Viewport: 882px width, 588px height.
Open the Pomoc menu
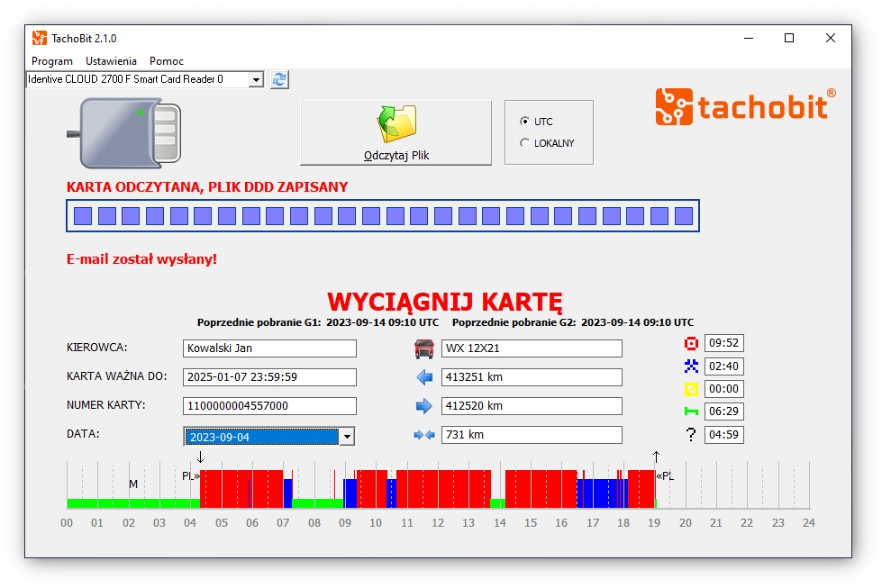[x=166, y=60]
